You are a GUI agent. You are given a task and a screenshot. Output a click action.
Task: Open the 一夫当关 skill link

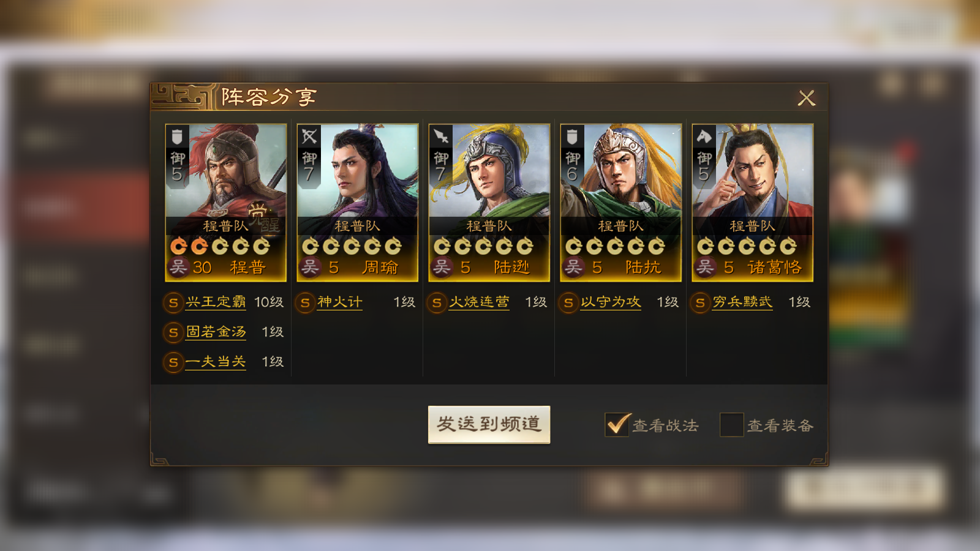(x=216, y=362)
